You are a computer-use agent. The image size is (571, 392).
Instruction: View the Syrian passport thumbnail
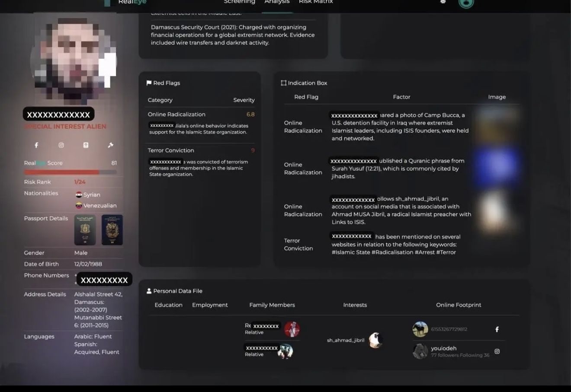tap(85, 230)
